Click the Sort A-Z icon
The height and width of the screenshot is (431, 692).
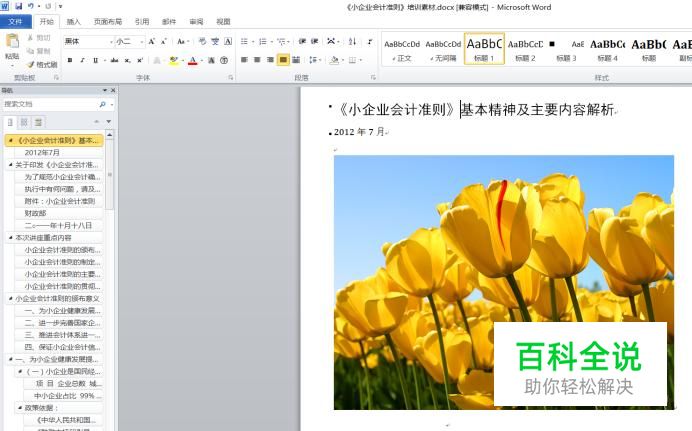(352, 41)
